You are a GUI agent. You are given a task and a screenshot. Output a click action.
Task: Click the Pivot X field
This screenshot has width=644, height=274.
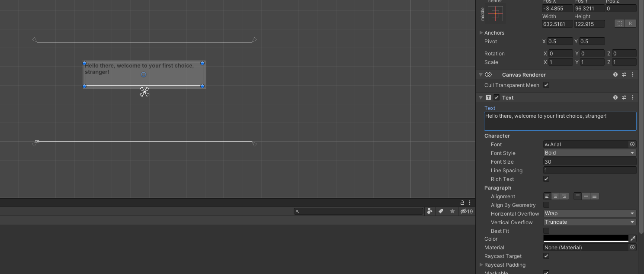(560, 42)
